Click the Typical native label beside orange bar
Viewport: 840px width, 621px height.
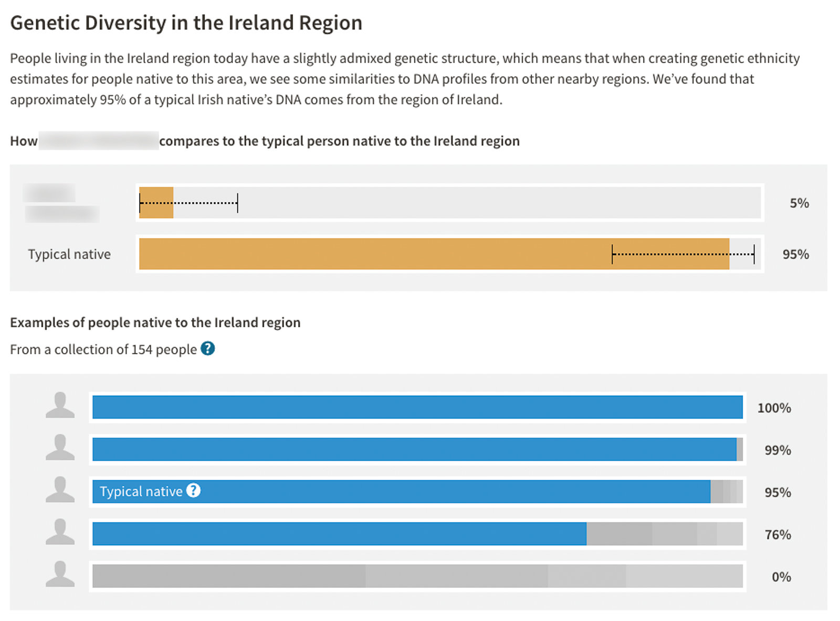69,254
